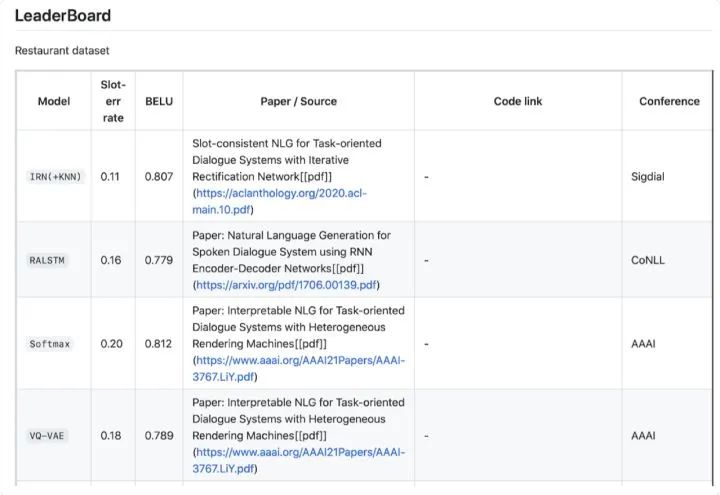Screen dimensions: 720x495
Task: Click the 0.16 slot-error value for RALSTM
Action: (x=110, y=260)
